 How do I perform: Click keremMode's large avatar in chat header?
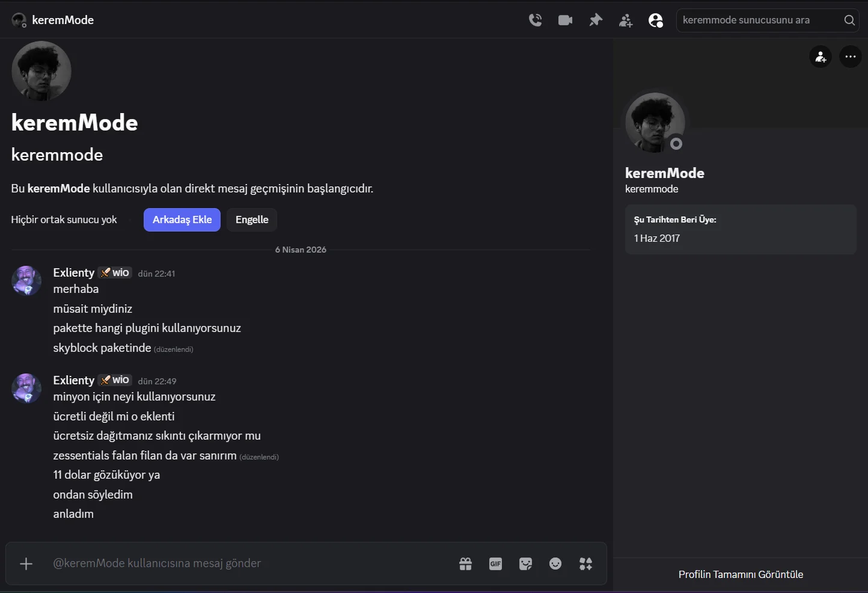pyautogui.click(x=41, y=71)
